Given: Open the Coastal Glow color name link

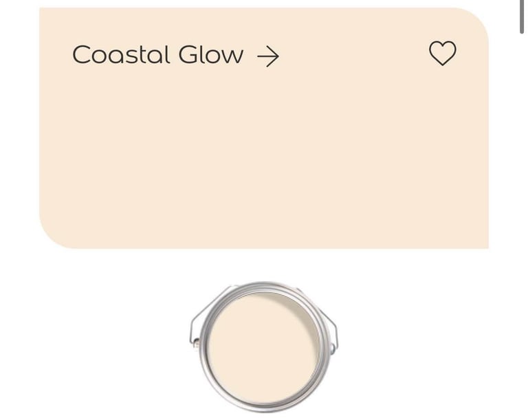Looking at the screenshot, I should [x=157, y=54].
